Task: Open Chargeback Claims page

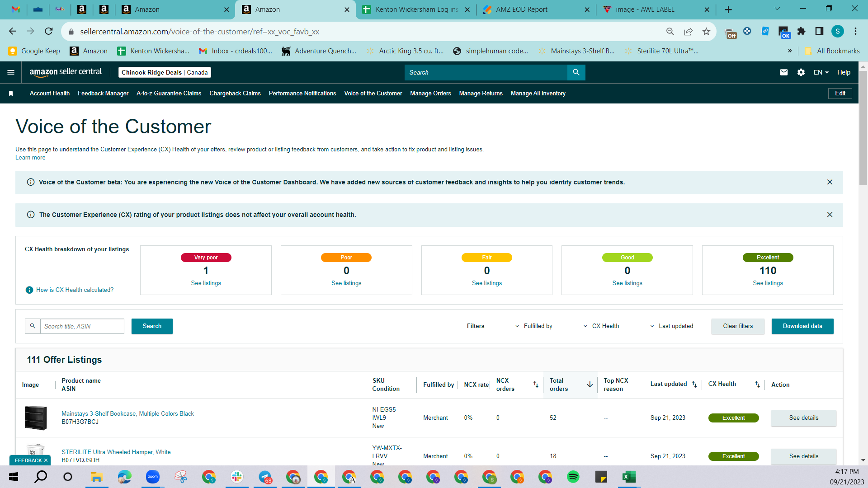Action: coord(235,94)
